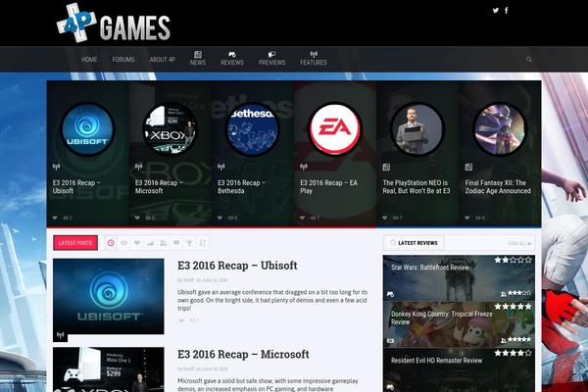This screenshot has width=588, height=392.
Task: Click gamepad icon on Star Wars review
Action: pos(390,294)
